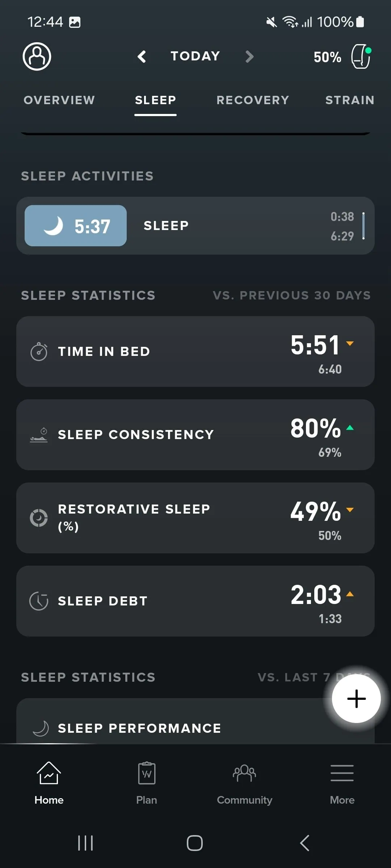Switch to the Strain tab
The image size is (391, 868).
coord(350,100)
